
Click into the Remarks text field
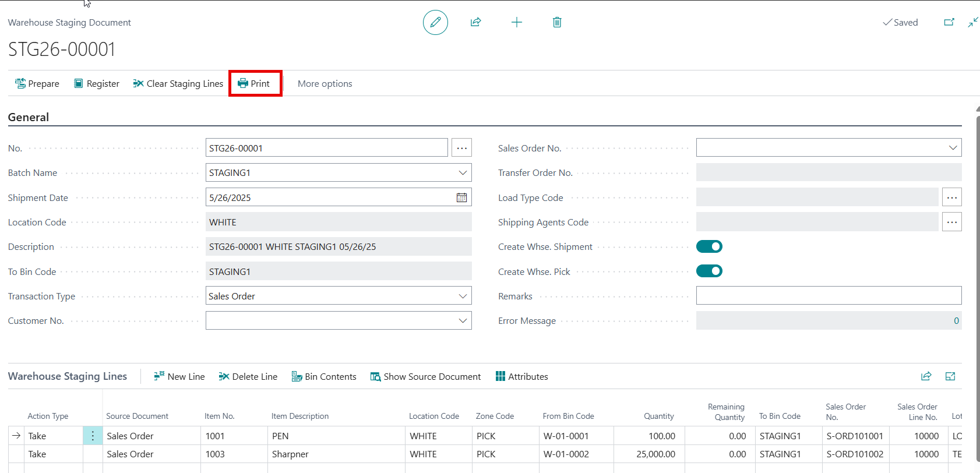pyautogui.click(x=828, y=296)
